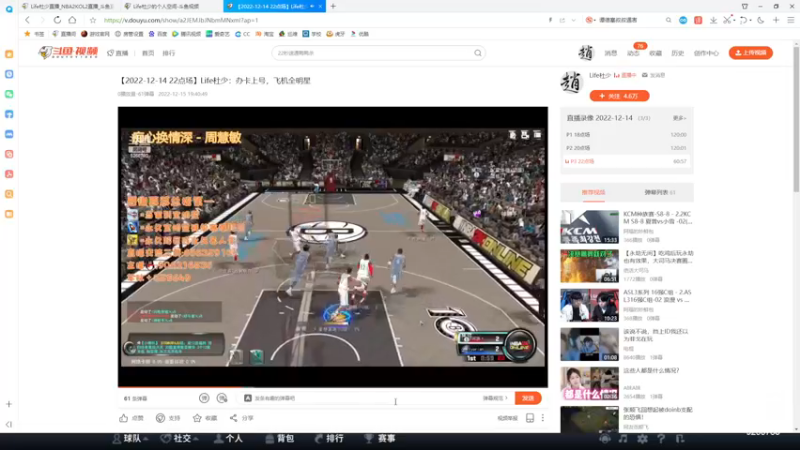Collapse the left sidebar arrow

pos(9,424)
